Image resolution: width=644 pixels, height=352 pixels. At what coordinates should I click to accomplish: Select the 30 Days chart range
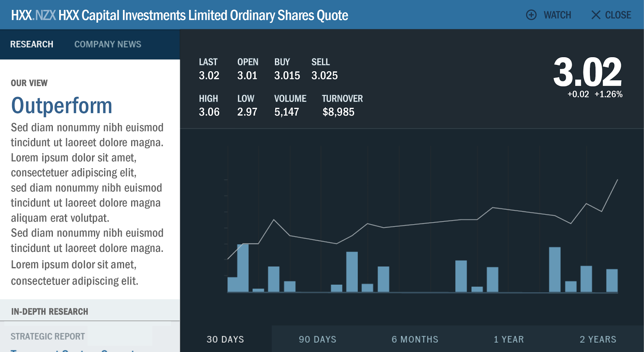(225, 339)
